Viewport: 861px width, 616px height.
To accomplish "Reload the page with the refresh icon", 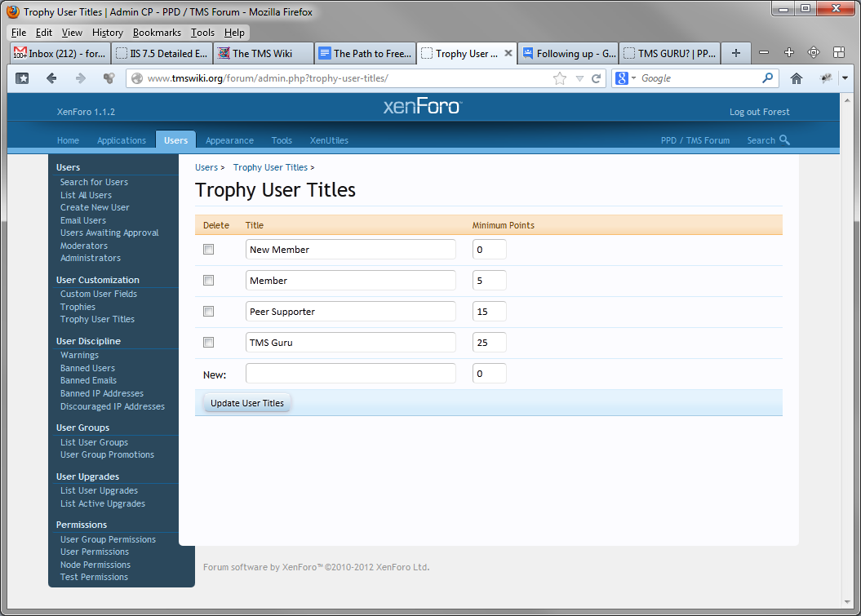I will (596, 78).
